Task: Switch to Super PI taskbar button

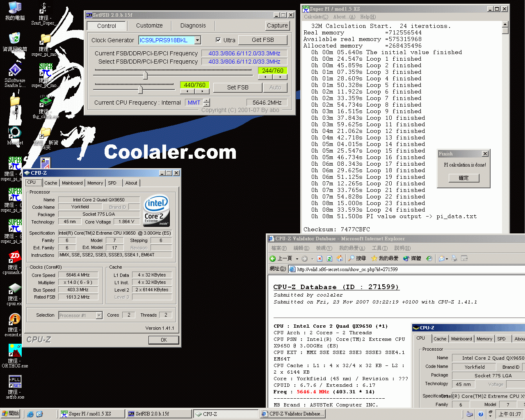Action: pos(92,414)
